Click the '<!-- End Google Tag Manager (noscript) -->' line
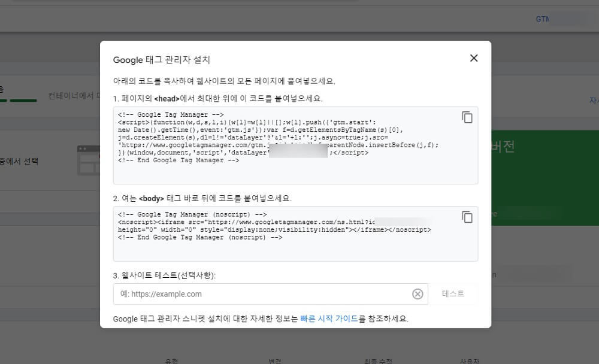This screenshot has height=364, width=599. click(x=200, y=237)
